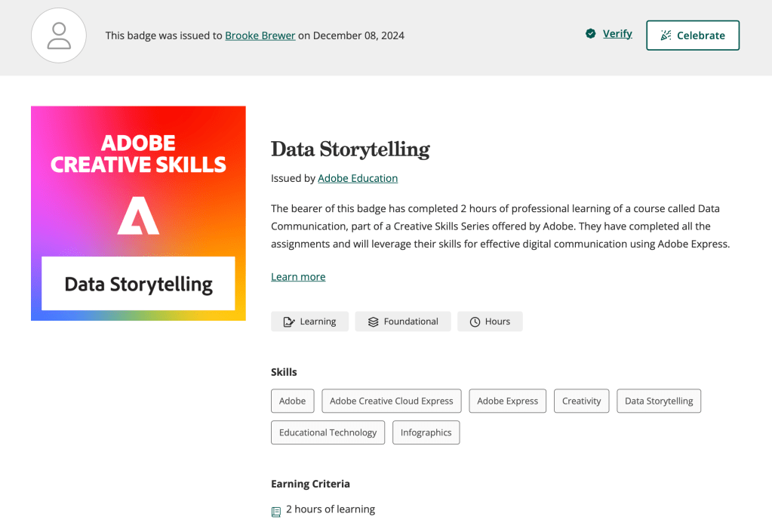The width and height of the screenshot is (772, 532).
Task: Choose the Adobe Express skill tag
Action: pyautogui.click(x=507, y=401)
